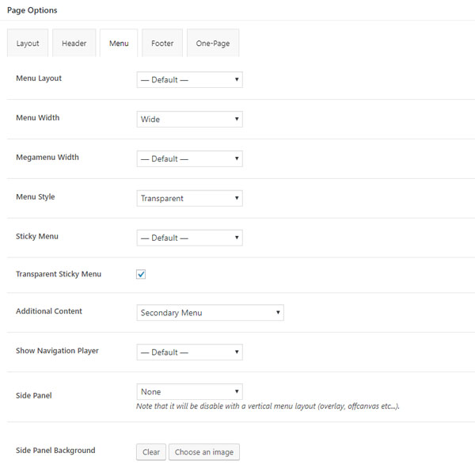Switch to the Footer tab
The width and height of the screenshot is (475, 476).
pos(162,43)
